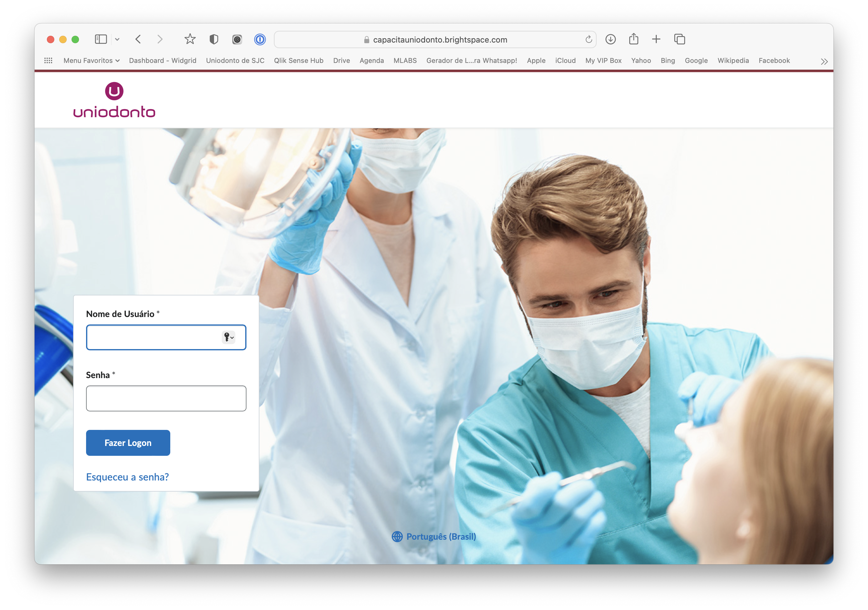Open the MLABS bookmark
Image resolution: width=868 pixels, height=610 pixels.
(x=405, y=60)
